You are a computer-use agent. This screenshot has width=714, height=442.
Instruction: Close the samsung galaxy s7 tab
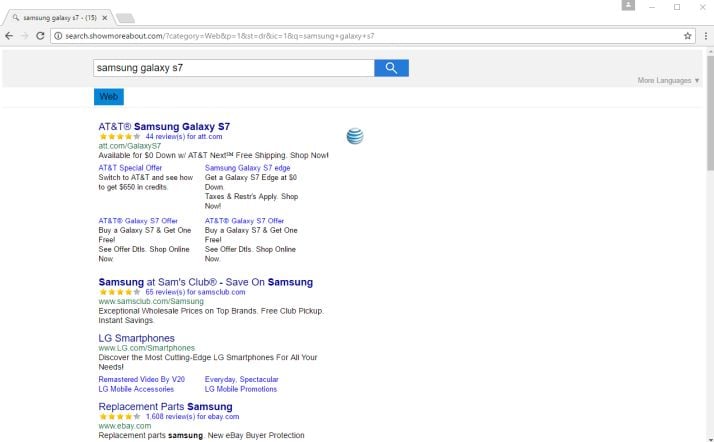105,18
